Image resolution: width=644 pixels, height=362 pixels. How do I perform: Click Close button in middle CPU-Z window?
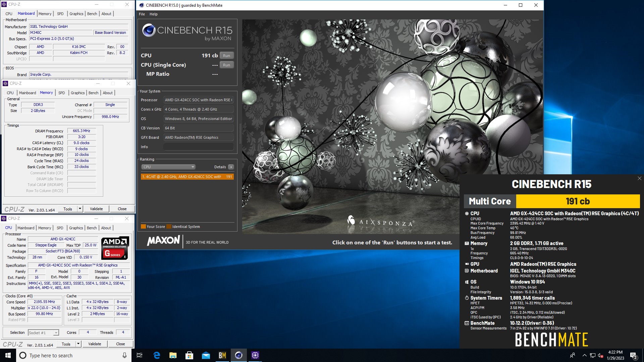coord(122,209)
